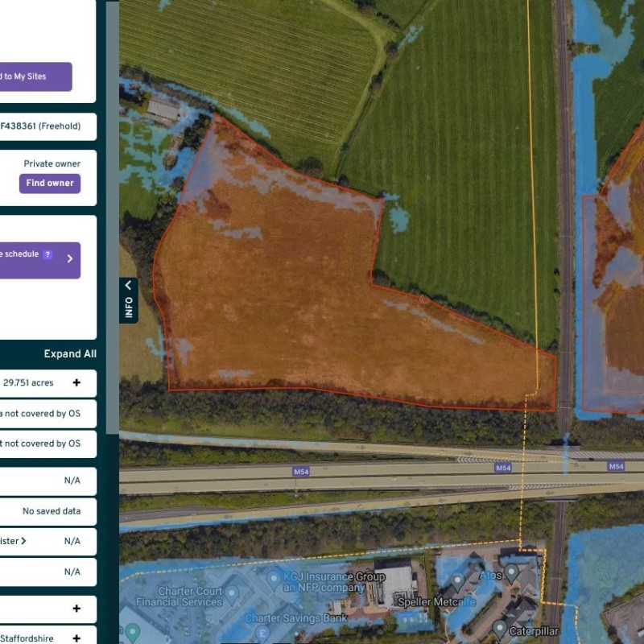Click the Charter Savings Bank pound pin
The height and width of the screenshot is (644, 644).
[265, 633]
